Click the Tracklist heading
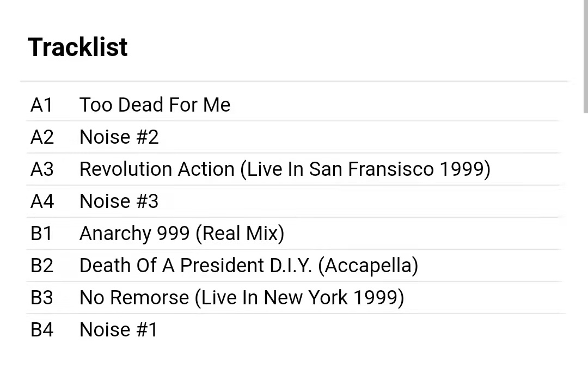The image size is (588, 374). point(77,47)
